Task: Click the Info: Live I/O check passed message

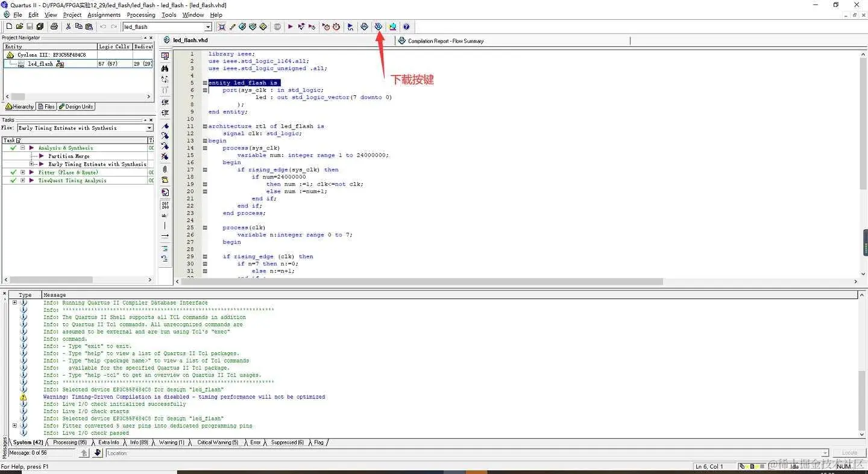Action: 86,433
